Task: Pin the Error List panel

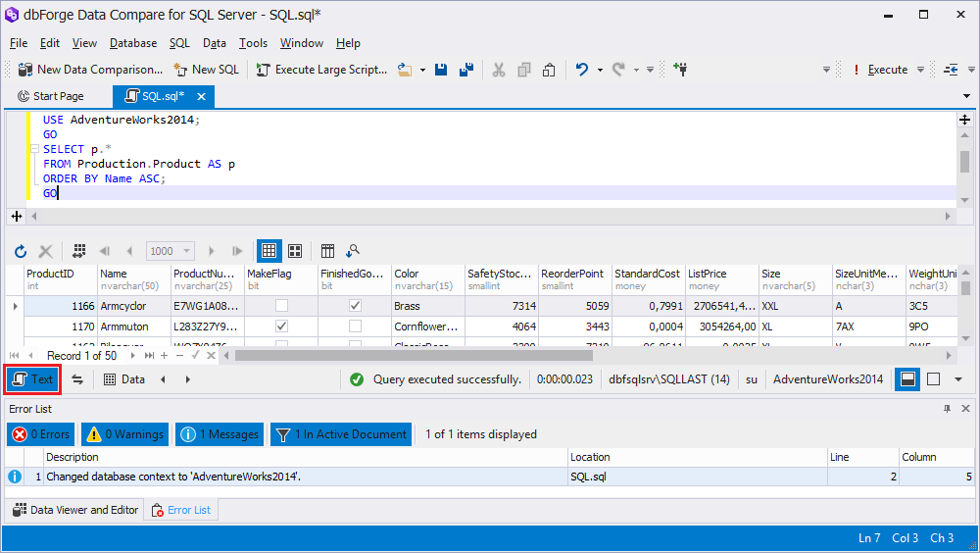Action: [x=947, y=409]
